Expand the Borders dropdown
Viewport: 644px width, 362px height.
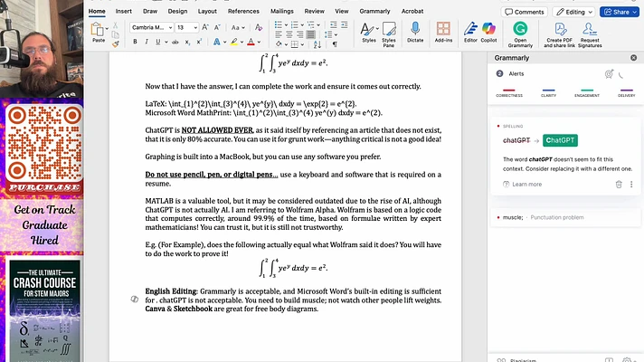[302, 44]
